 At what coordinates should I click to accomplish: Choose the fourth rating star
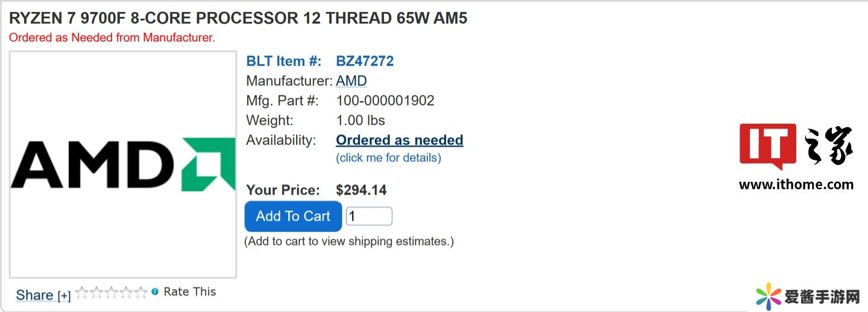tap(125, 293)
